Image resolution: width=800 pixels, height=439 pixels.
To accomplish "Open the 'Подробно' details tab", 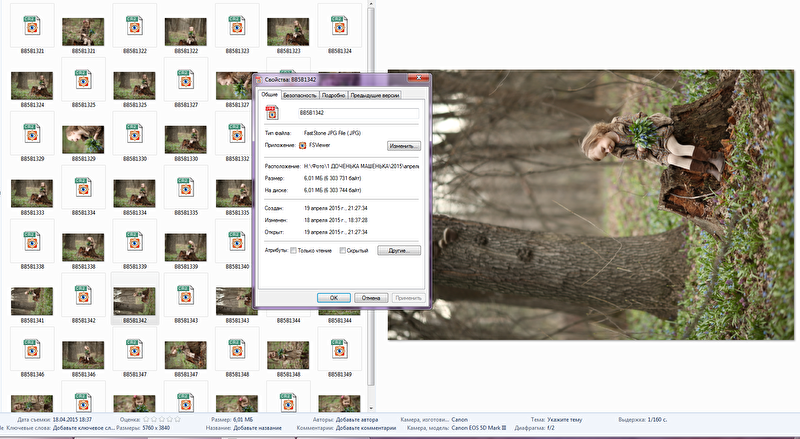I will tap(333, 95).
